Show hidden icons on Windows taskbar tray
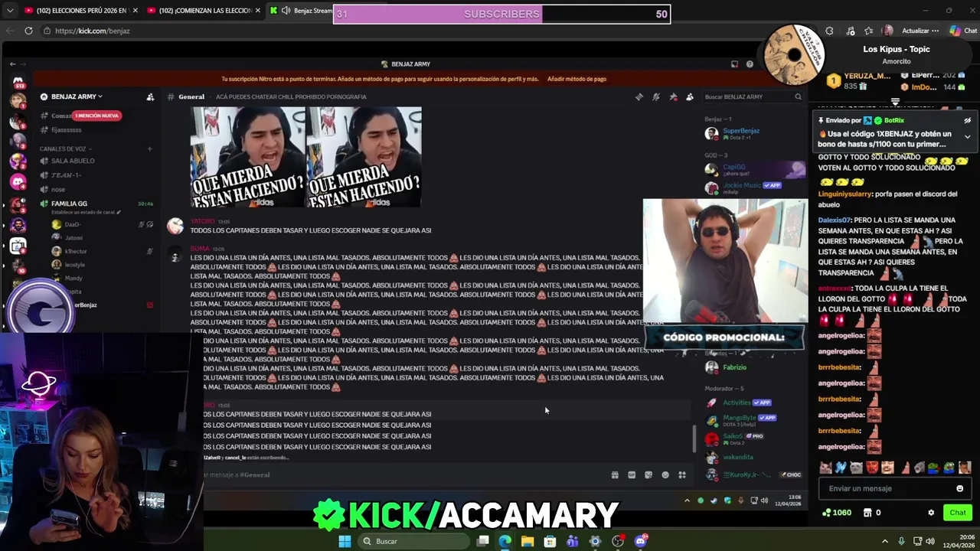Viewport: 980px width, 551px height. 885,541
